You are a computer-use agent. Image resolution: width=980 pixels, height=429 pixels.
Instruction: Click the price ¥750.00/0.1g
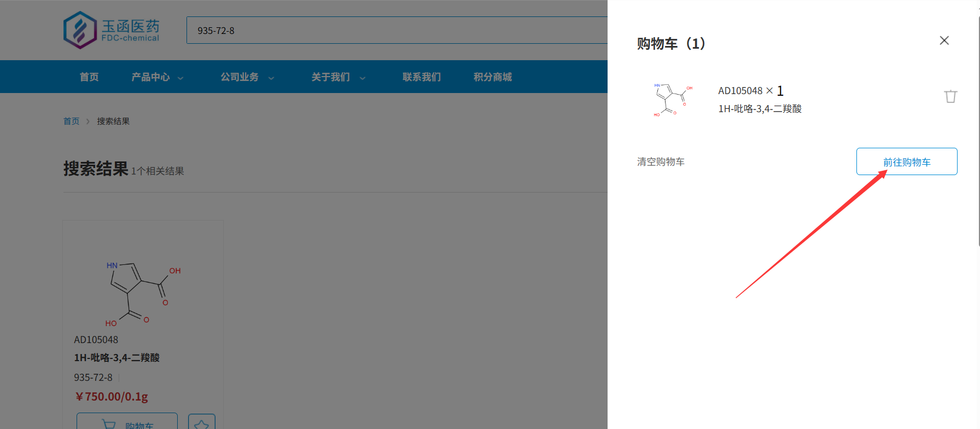(112, 396)
